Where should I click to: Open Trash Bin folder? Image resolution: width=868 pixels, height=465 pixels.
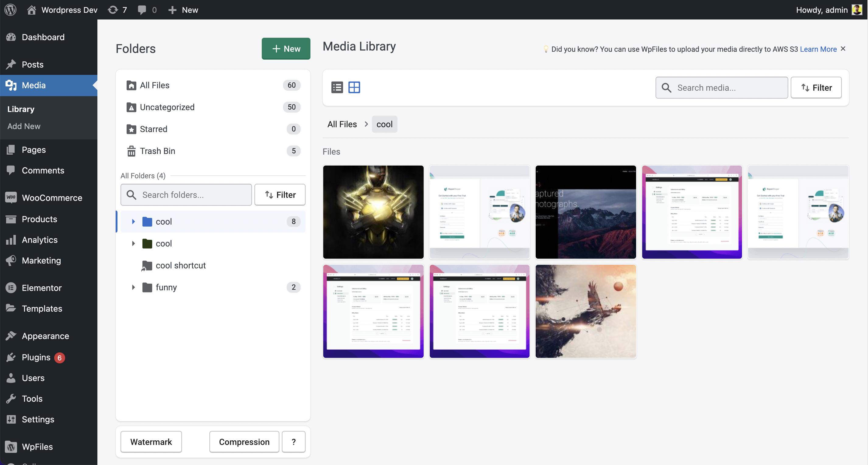click(x=157, y=151)
